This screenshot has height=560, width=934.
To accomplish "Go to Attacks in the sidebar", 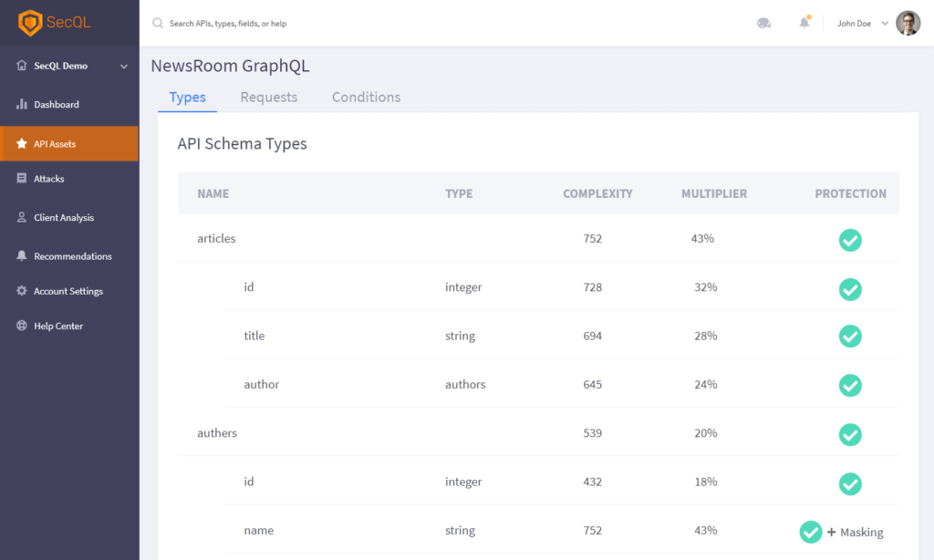I will pyautogui.click(x=48, y=179).
